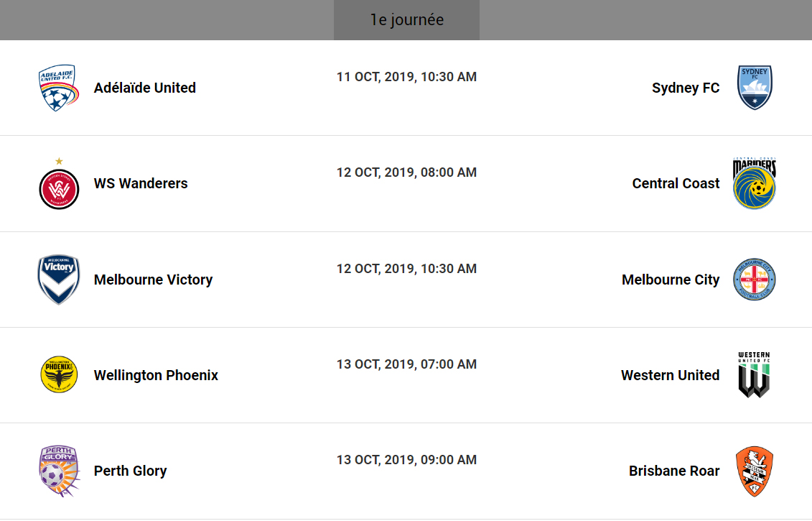812x521 pixels.
Task: Select the 1e journée tab
Action: tap(406, 20)
